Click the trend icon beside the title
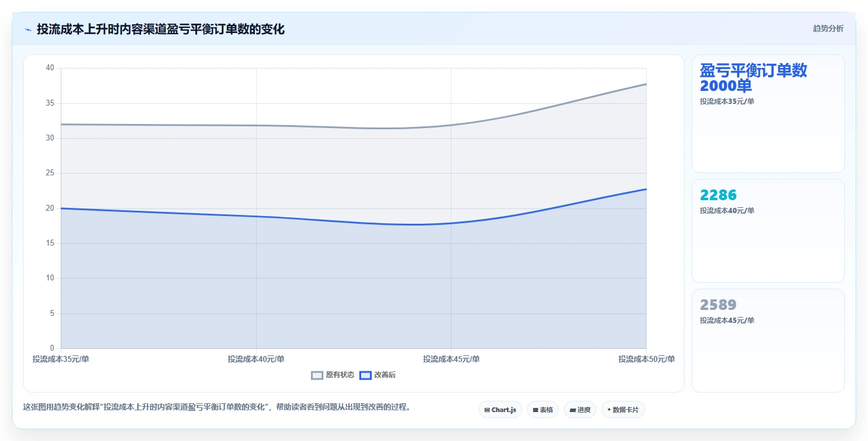Screen dimensions: 868x441 (x=28, y=29)
